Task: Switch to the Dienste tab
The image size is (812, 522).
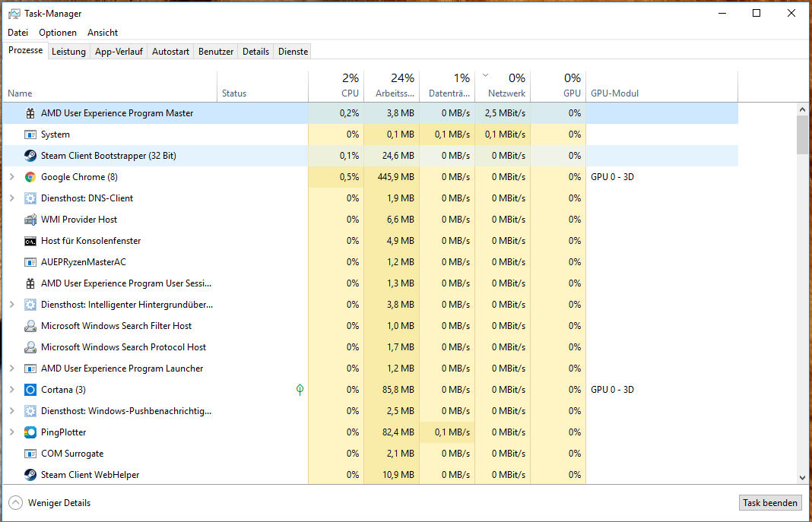Action: pos(293,52)
